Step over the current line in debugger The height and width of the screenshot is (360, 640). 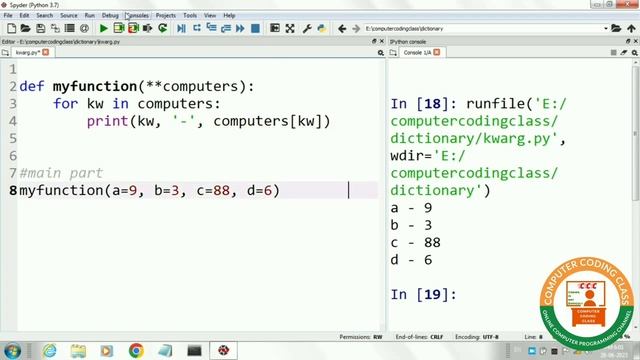pos(197,29)
